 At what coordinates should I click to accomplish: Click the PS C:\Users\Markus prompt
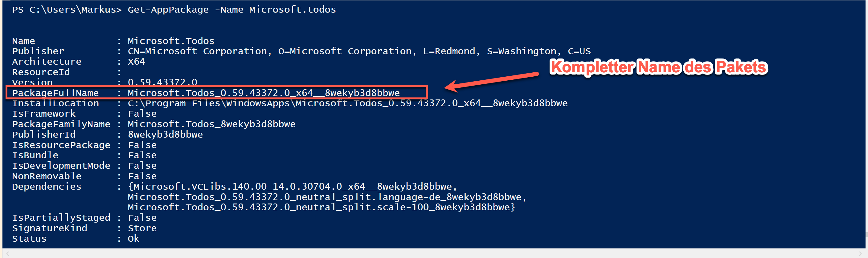coord(67,10)
